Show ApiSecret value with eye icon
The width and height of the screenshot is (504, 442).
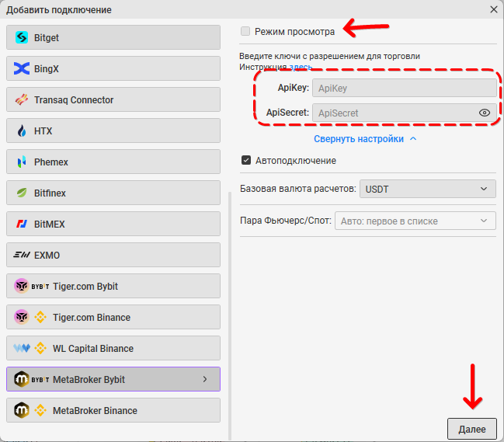(485, 113)
